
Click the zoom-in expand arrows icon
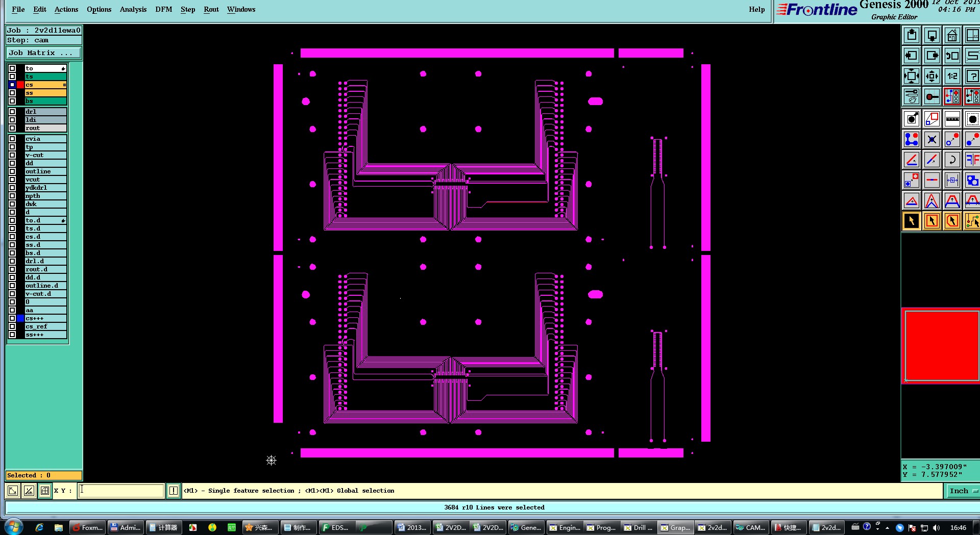point(912,76)
